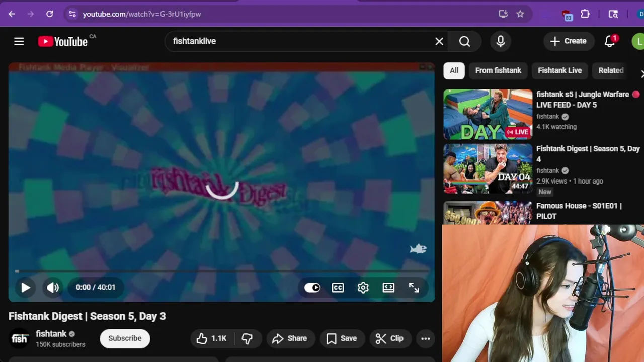This screenshot has width=644, height=362.
Task: Save video to playlist
Action: tap(342, 338)
